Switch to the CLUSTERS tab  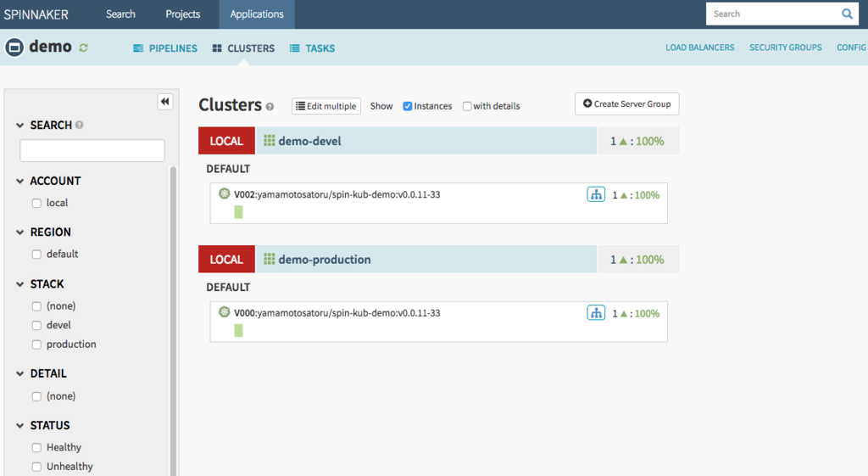(243, 48)
